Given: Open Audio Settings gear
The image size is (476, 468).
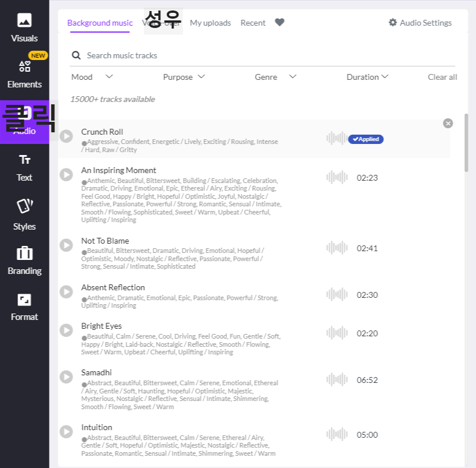Looking at the screenshot, I should coord(420,23).
